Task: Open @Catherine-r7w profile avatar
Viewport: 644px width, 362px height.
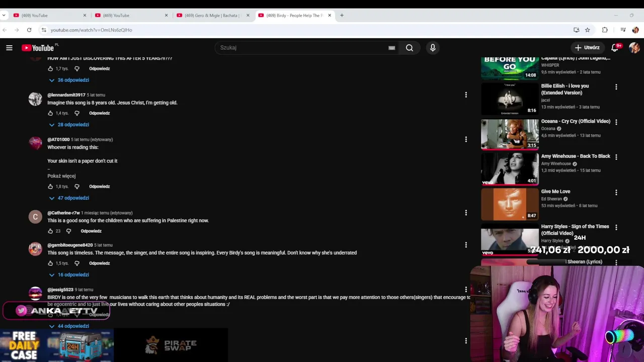Action: point(35,217)
